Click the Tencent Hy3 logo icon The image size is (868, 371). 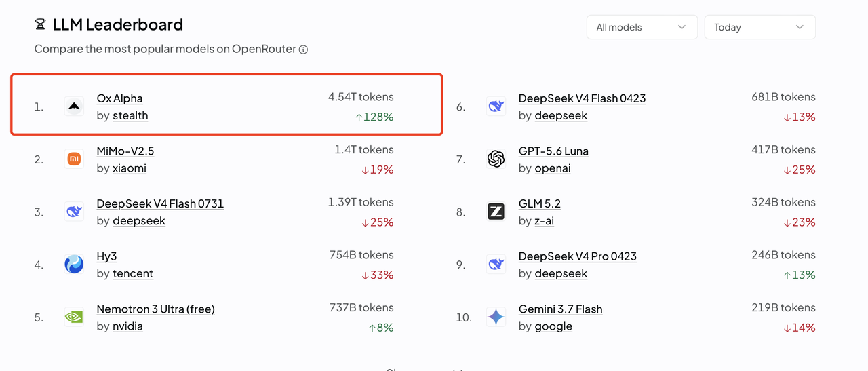pos(74,265)
